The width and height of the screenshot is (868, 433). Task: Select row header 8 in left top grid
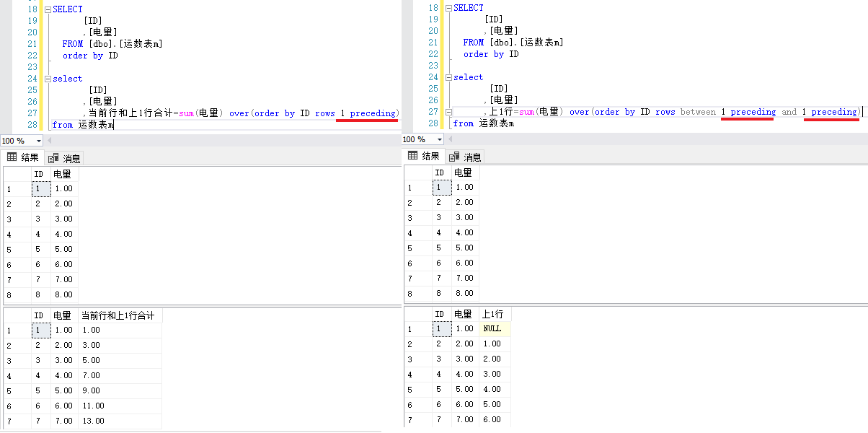(17, 294)
